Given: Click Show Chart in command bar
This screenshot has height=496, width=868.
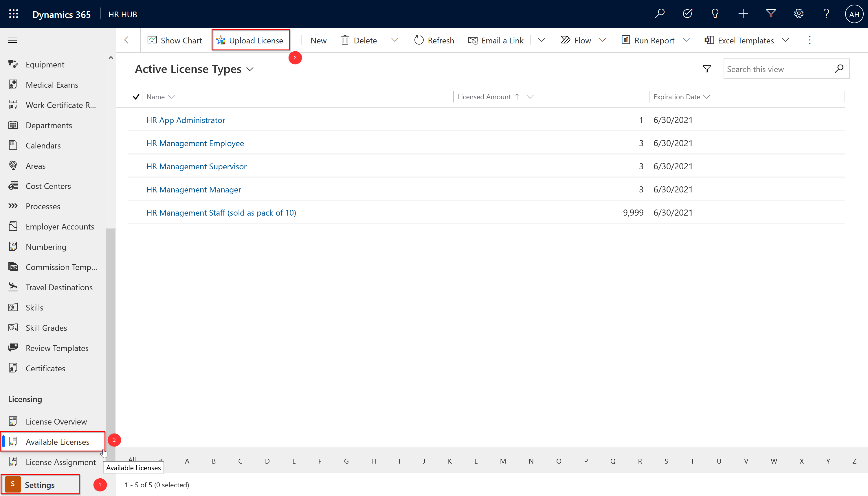Looking at the screenshot, I should click(x=175, y=41).
